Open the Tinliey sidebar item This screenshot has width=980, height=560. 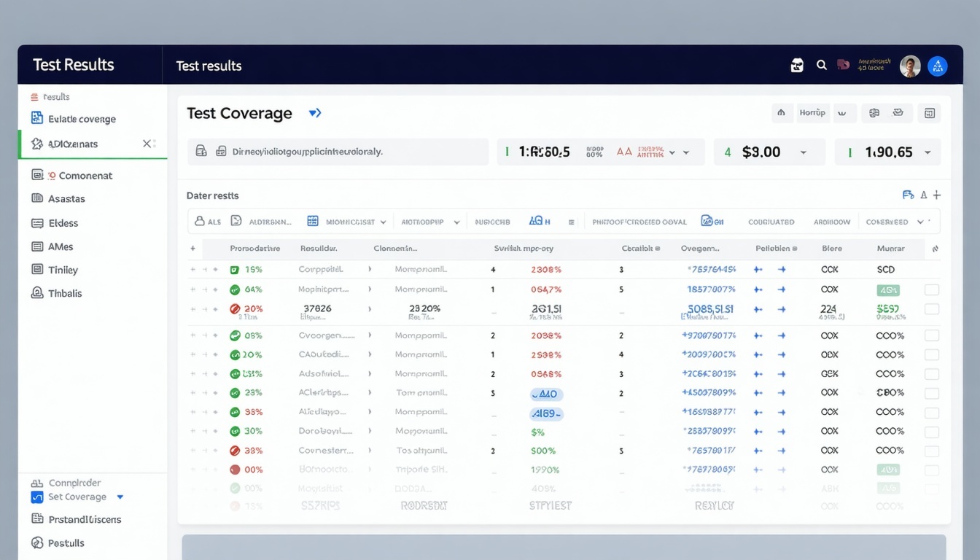pos(63,270)
